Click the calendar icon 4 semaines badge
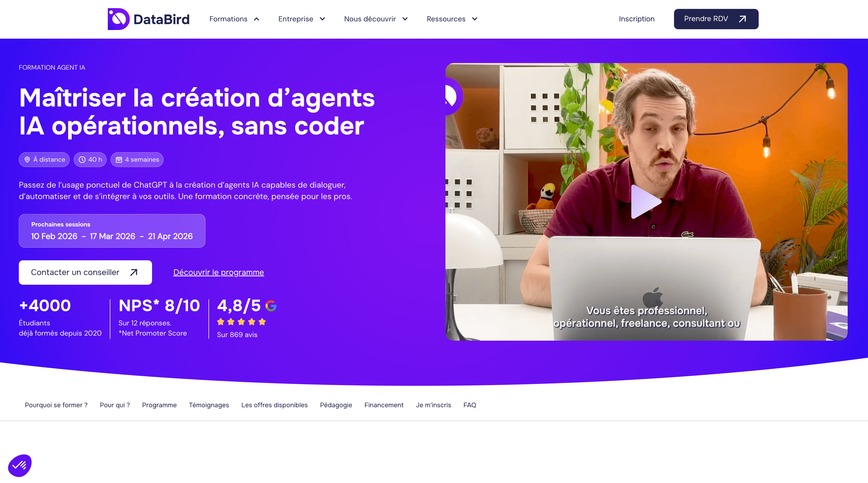This screenshot has height=483, width=868. click(137, 160)
